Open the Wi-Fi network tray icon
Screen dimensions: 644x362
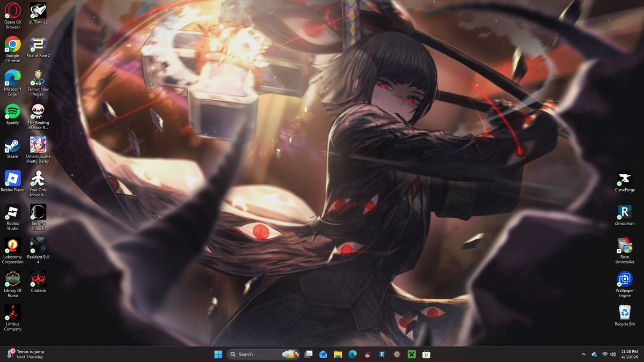605,354
